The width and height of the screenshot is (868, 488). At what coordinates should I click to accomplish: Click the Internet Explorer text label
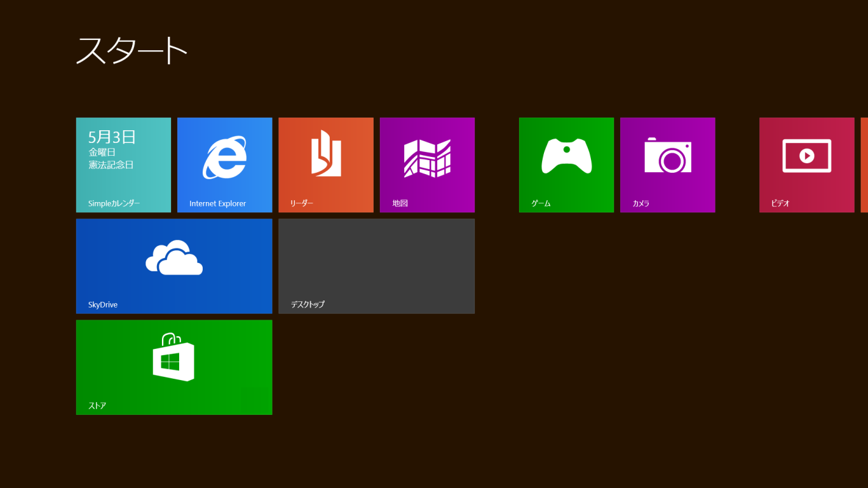217,204
